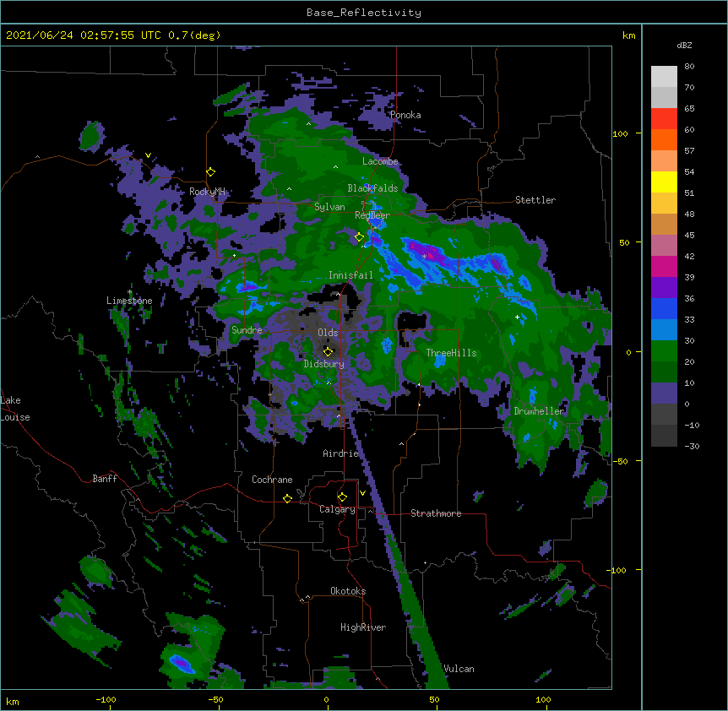Viewport: 728px width, 711px height.
Task: Click the ThreeHills city label
Action: pos(451,353)
